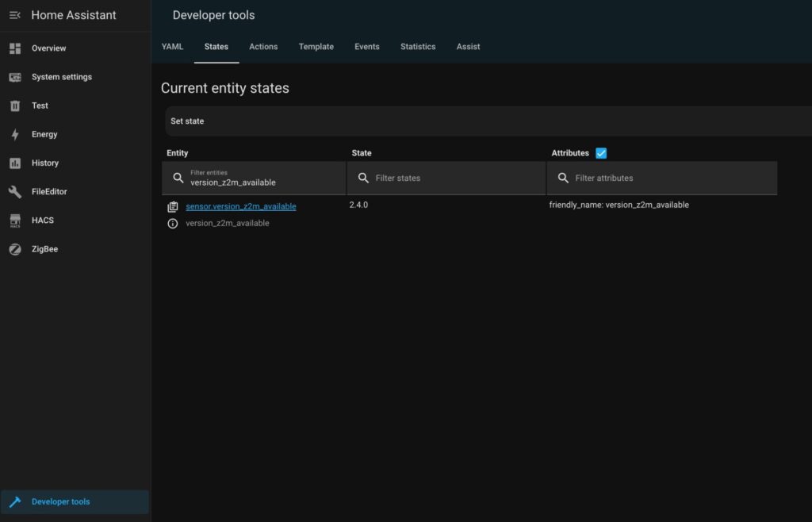Screen dimensions: 812x522
Task: Open the sensor.version_z2m_available link
Action: pos(241,206)
